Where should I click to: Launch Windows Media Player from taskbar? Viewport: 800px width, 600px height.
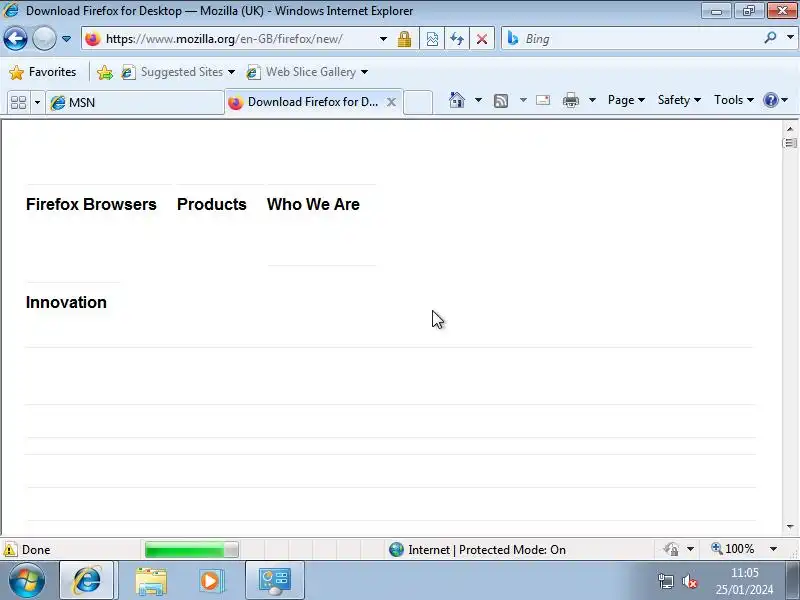(211, 581)
